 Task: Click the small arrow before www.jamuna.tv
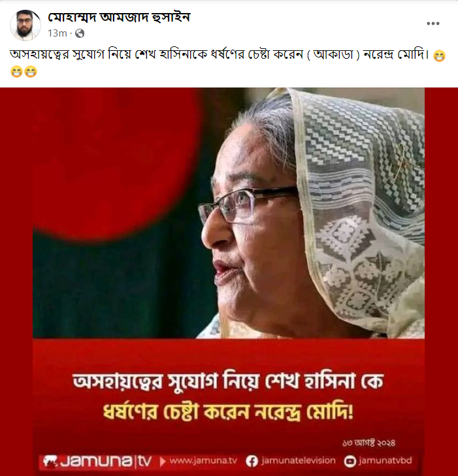163,462
